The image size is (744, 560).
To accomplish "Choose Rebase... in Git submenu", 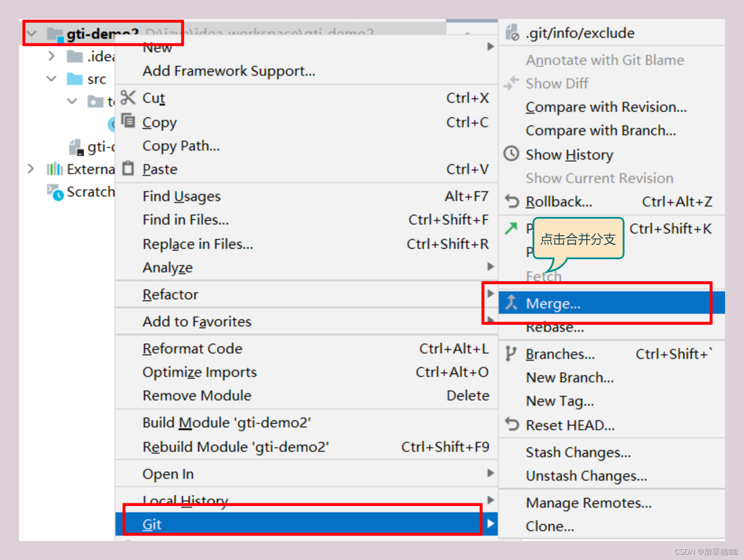I will [x=555, y=328].
